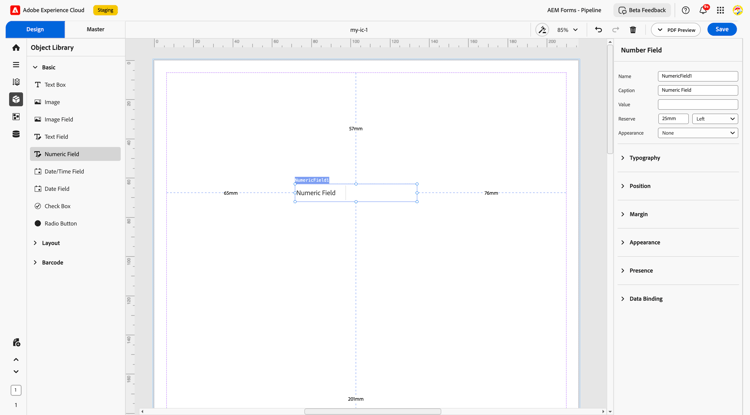Select Text Field object from library
The height and width of the screenshot is (415, 750).
tap(75, 137)
